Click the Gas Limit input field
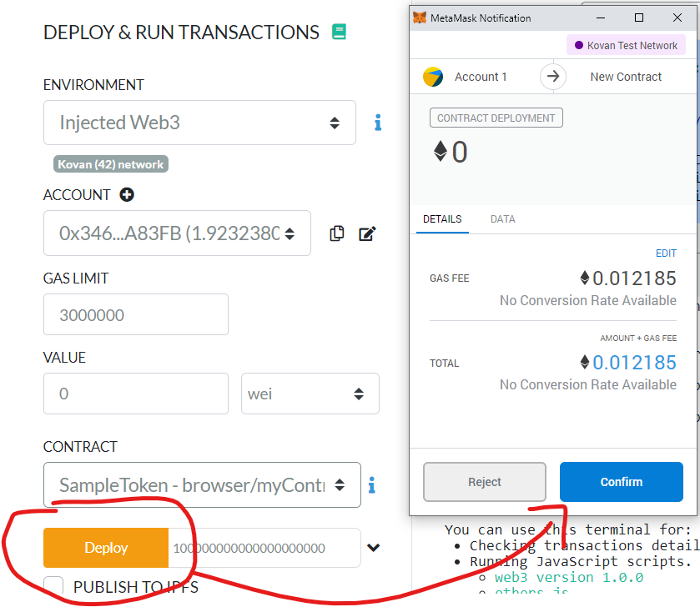This screenshot has width=700, height=607. tap(136, 314)
